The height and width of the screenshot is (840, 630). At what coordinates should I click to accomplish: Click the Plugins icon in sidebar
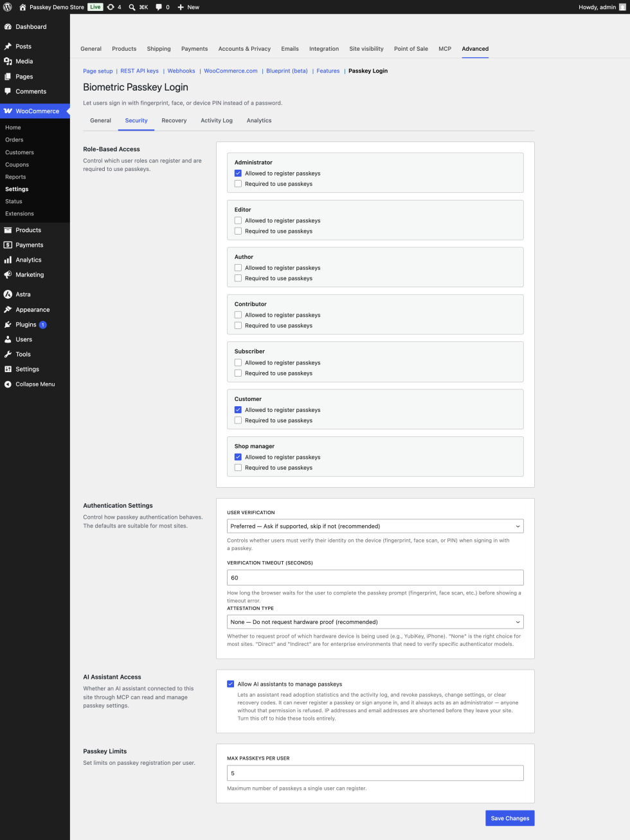pos(8,325)
